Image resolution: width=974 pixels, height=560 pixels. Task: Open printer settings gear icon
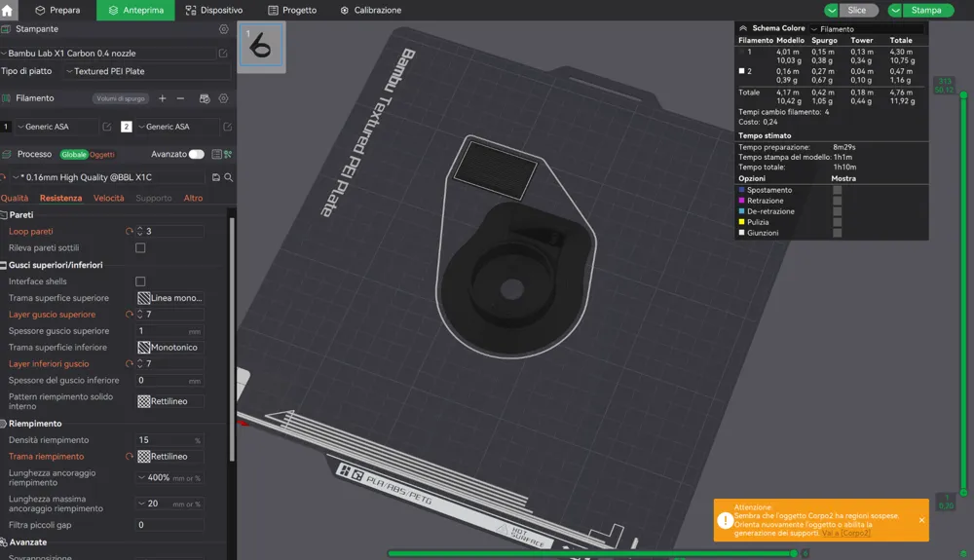tap(224, 29)
